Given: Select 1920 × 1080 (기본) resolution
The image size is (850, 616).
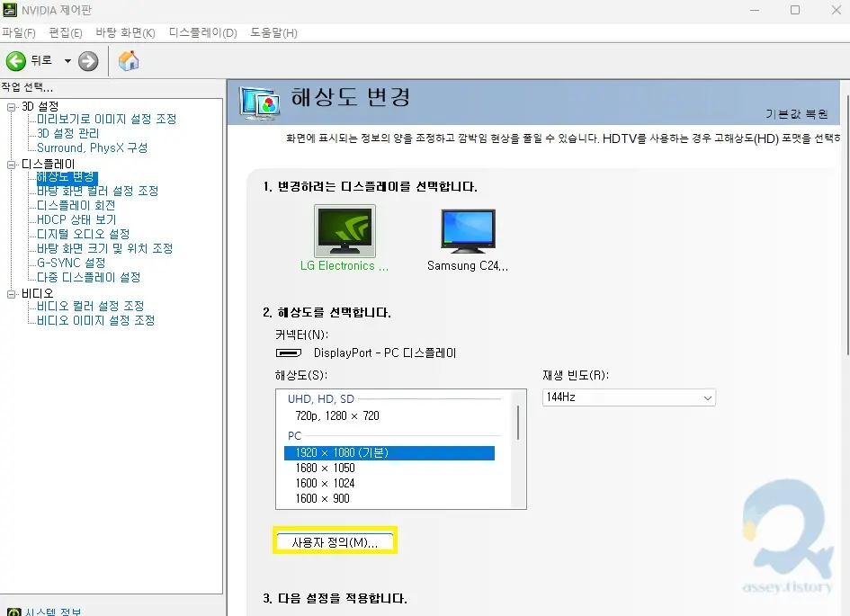Looking at the screenshot, I should coord(389,453).
